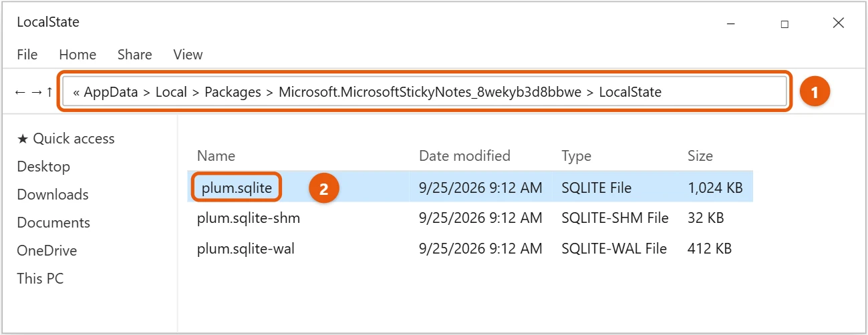Screen dimensions: 868x335
Task: Open OneDrive in the sidebar
Action: [47, 251]
